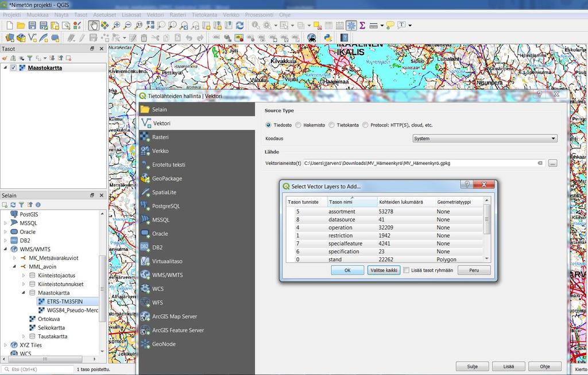Toggle visibility of the Maastokartta layer
Screen dimensions: 588x375
tap(14, 68)
